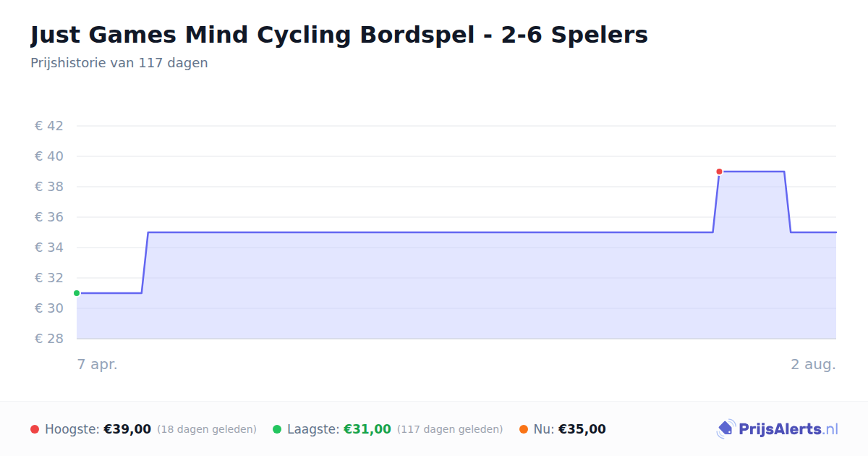Click the PrijsAlerts price-tag logo icon
Viewport: 868px width, 456px height.
726,429
